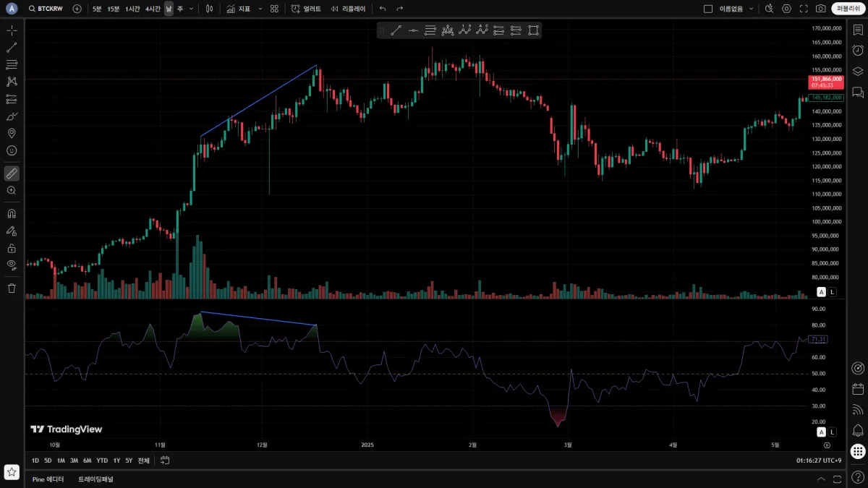
Task: Take a chart snapshot with camera icon
Action: click(x=821, y=9)
